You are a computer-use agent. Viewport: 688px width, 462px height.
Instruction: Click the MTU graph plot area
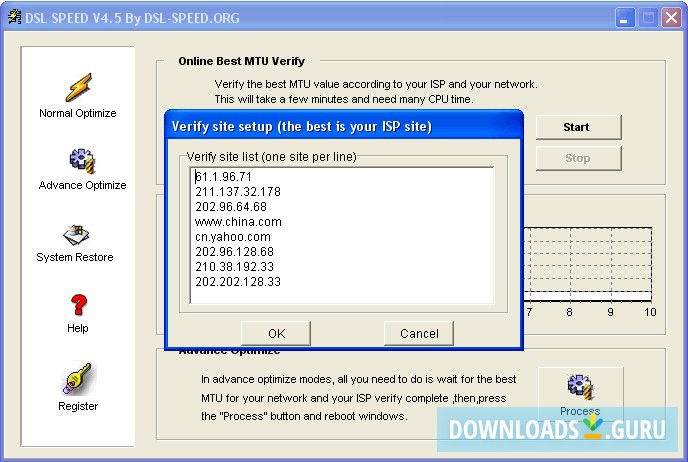588,264
